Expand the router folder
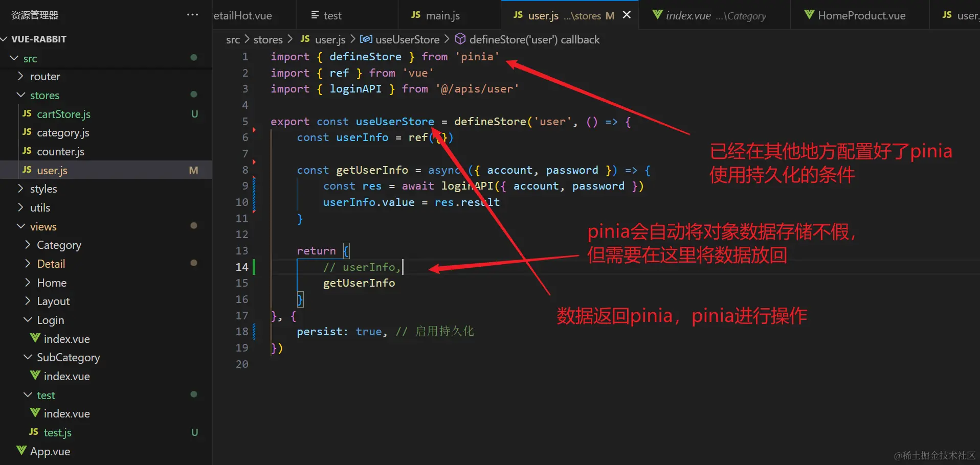 pyautogui.click(x=46, y=76)
